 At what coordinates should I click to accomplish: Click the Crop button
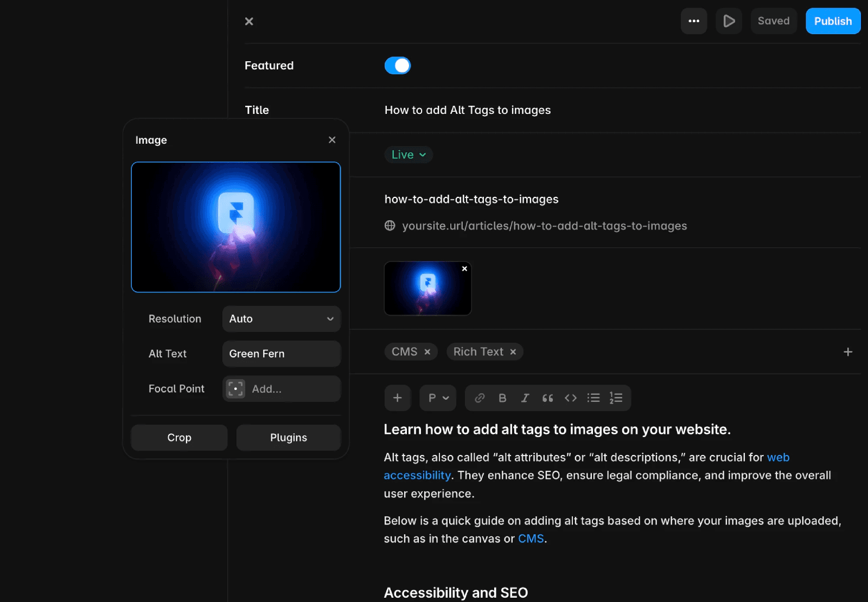coord(179,438)
